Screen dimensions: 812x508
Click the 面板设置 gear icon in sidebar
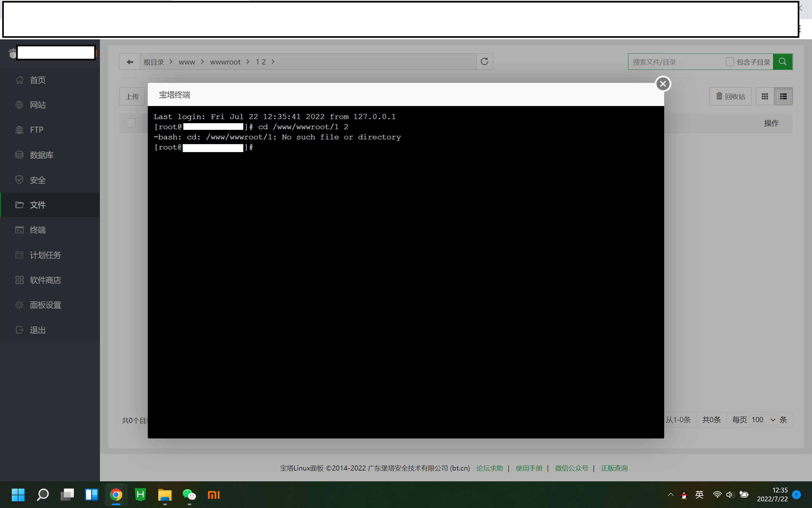point(19,305)
